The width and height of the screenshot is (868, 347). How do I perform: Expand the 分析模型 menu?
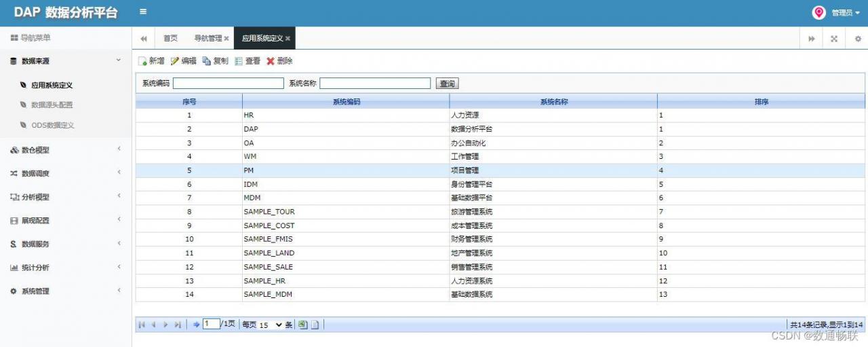tap(66, 197)
